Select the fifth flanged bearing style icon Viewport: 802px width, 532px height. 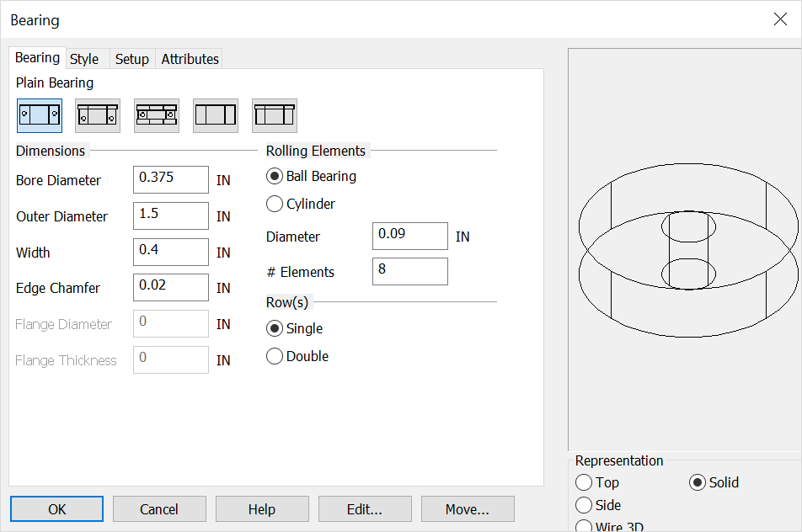coord(275,114)
